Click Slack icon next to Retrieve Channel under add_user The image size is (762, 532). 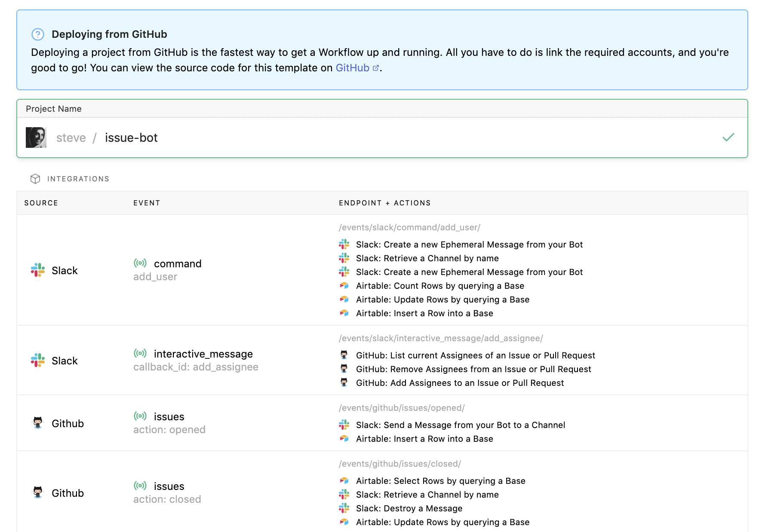pos(344,258)
